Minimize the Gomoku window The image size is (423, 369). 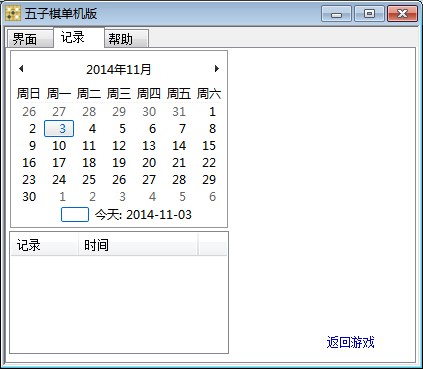coord(336,14)
